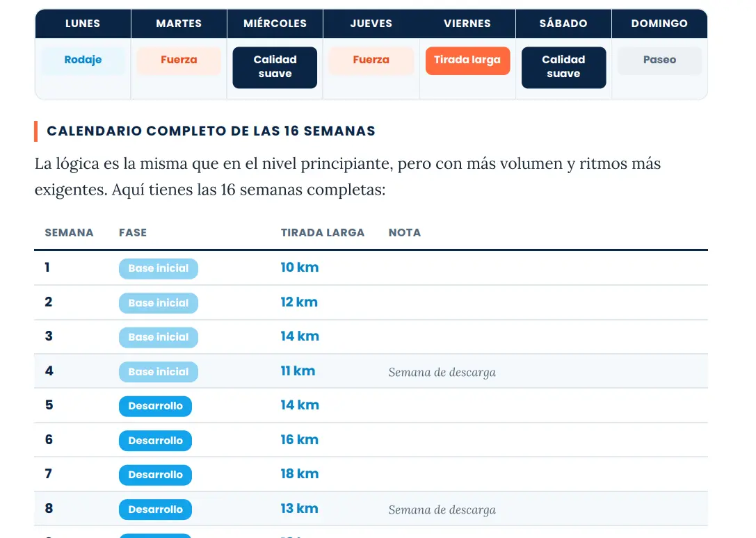756x538 pixels.
Task: Click the Desarrollo tag in week 6
Action: 155,441
